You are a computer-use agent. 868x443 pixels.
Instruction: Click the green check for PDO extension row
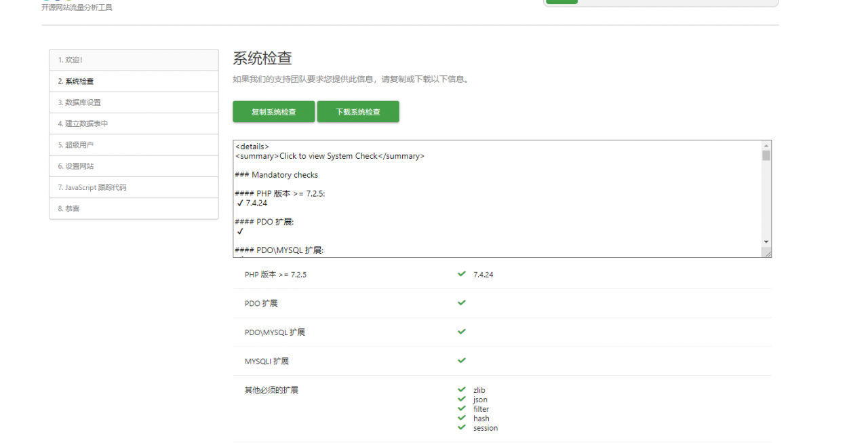[462, 303]
